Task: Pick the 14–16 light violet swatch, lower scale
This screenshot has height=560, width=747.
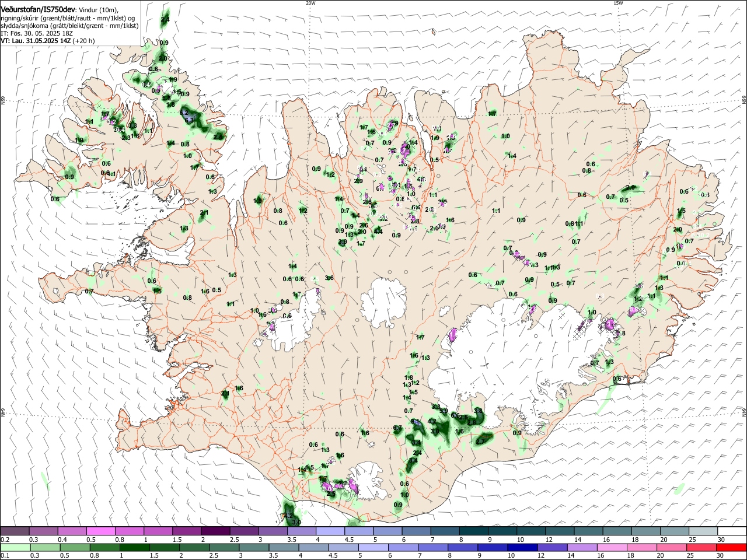Action: click(x=582, y=547)
